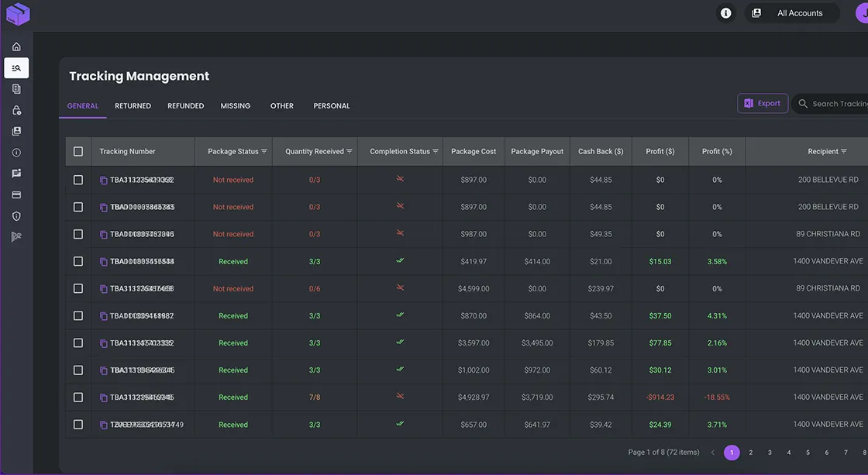Image resolution: width=868 pixels, height=475 pixels.
Task: Tick the checkbox for the $987.00 row
Action: point(78,234)
